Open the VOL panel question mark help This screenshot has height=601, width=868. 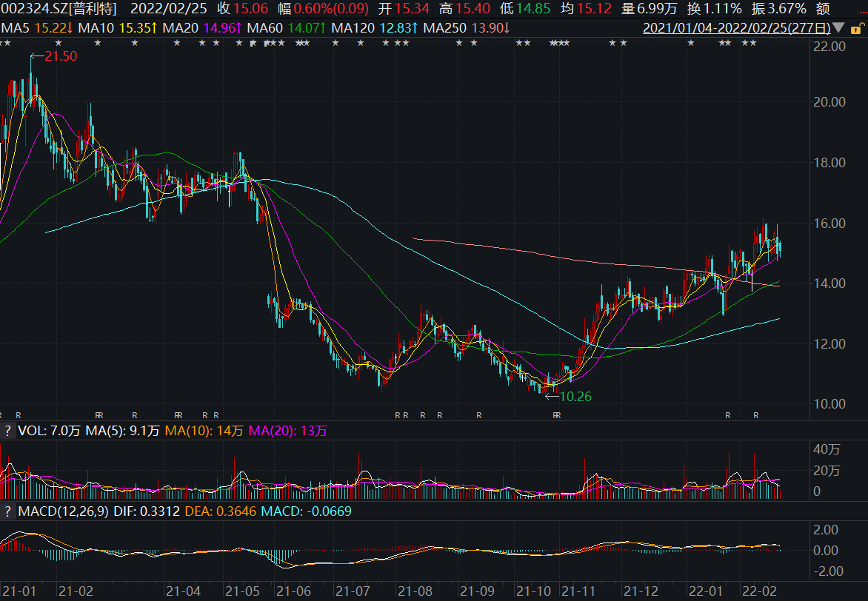[7, 431]
